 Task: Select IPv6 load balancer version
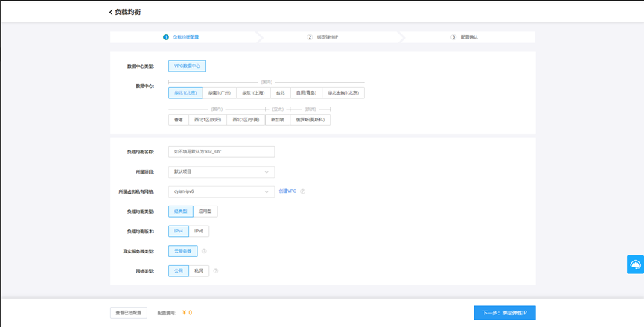pos(199,231)
